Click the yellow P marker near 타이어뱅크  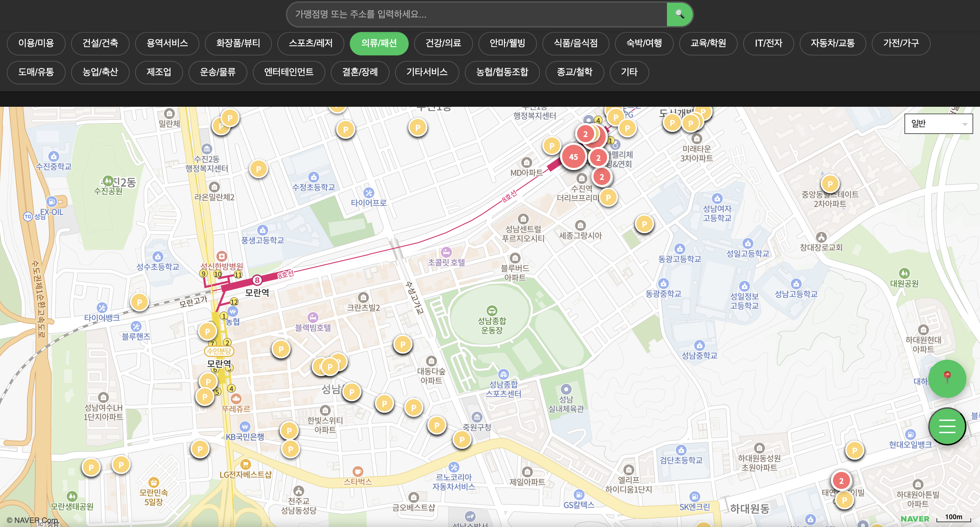click(139, 302)
